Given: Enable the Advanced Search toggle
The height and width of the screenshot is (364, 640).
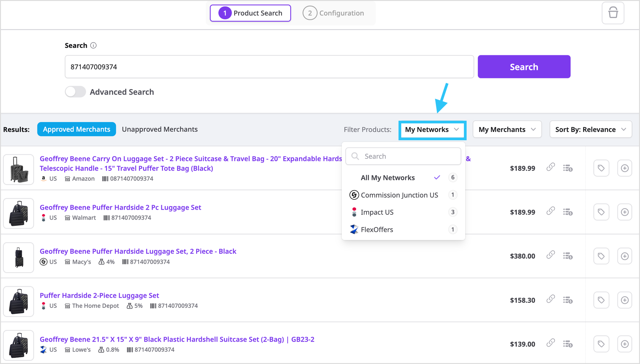Looking at the screenshot, I should tap(76, 92).
